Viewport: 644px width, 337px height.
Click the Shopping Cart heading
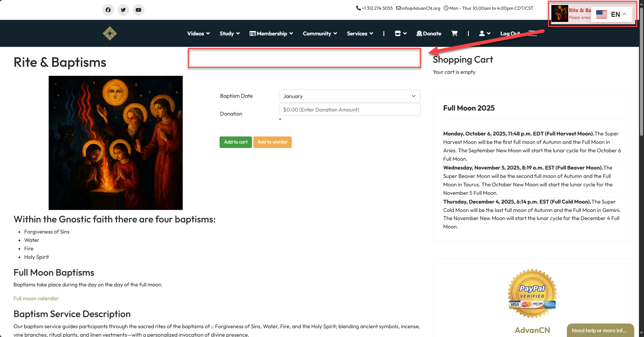point(463,60)
